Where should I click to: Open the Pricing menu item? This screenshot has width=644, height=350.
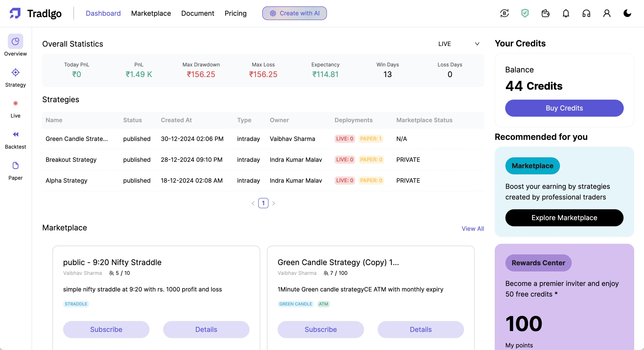coord(235,13)
